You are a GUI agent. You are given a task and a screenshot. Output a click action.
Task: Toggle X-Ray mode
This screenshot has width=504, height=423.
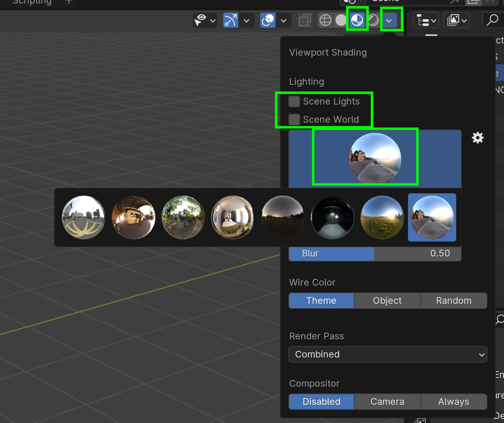tap(305, 20)
